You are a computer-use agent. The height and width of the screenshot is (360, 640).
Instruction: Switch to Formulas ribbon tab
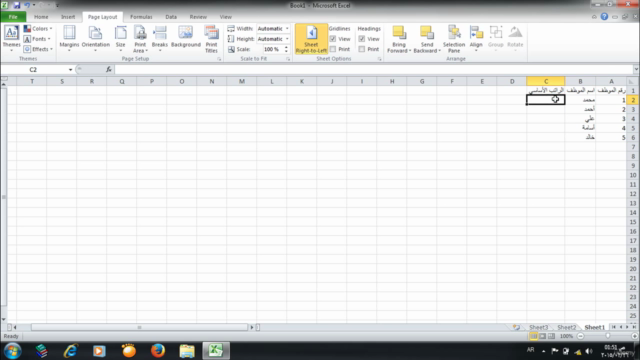coord(141,17)
